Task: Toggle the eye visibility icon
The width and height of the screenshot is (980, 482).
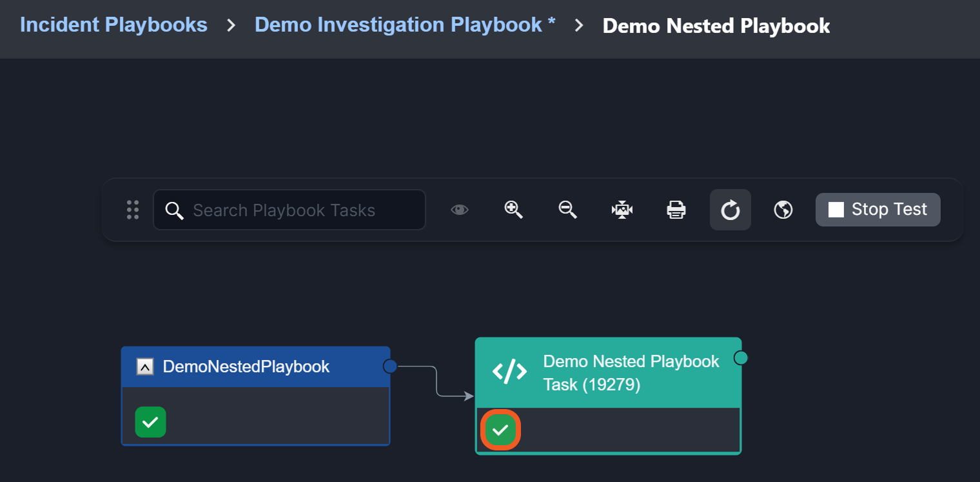Action: [x=460, y=210]
